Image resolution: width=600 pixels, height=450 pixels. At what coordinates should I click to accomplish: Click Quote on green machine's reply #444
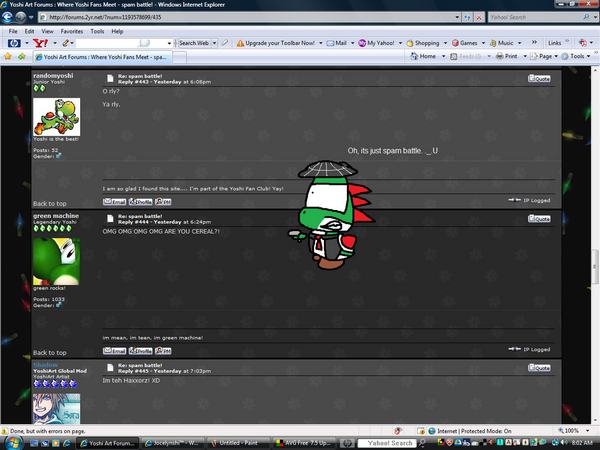(539, 218)
